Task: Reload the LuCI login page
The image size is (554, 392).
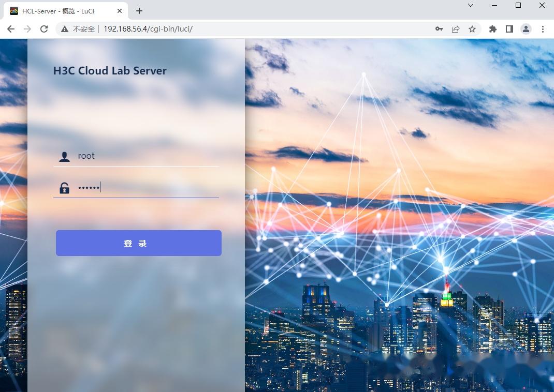Action: (x=43, y=29)
